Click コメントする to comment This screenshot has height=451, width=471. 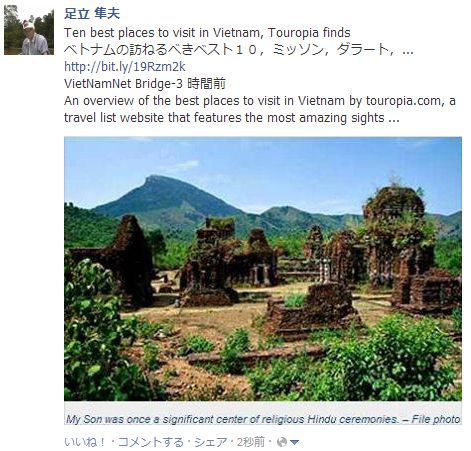151,442
